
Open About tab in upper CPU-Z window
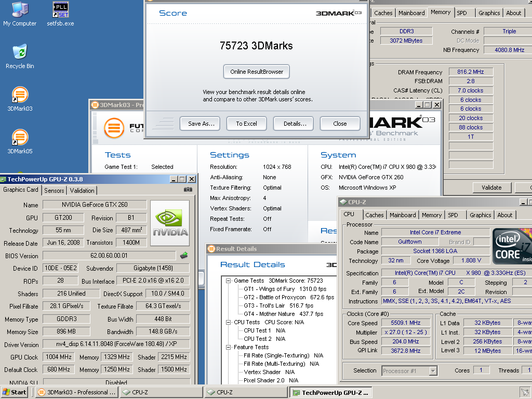coord(514,13)
